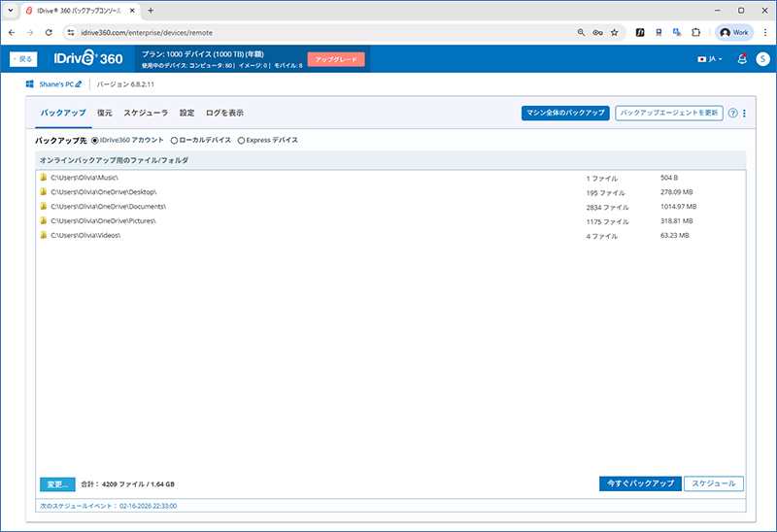Select the IDrive360 アカウント radio button
The height and width of the screenshot is (532, 777).
[x=95, y=140]
